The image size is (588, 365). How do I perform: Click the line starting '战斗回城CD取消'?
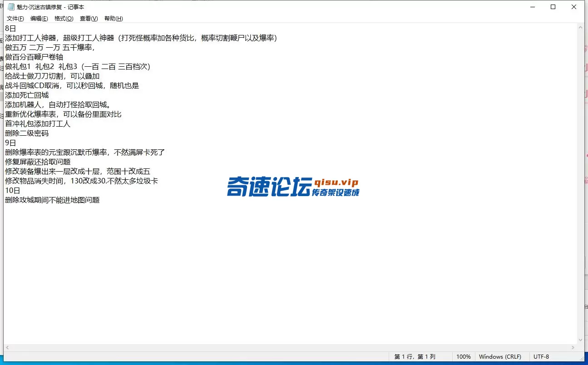(72, 85)
